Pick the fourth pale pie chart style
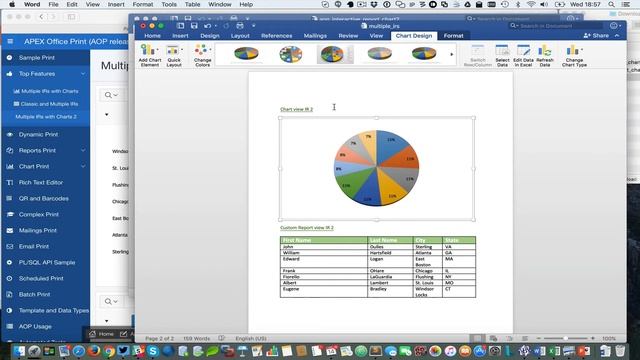This screenshot has width=640, height=360. [380, 53]
